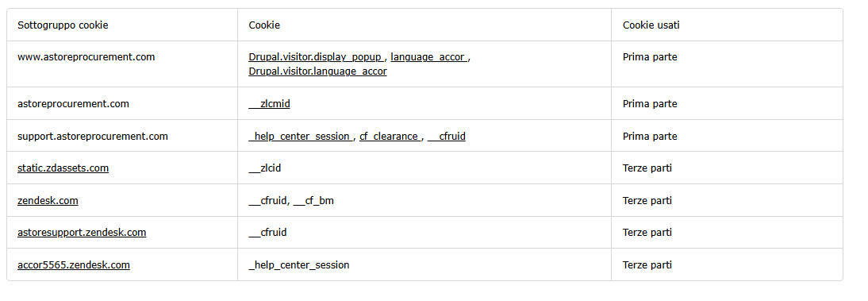Click the underlined __cfruid link
The height and width of the screenshot is (301, 868).
(x=446, y=137)
